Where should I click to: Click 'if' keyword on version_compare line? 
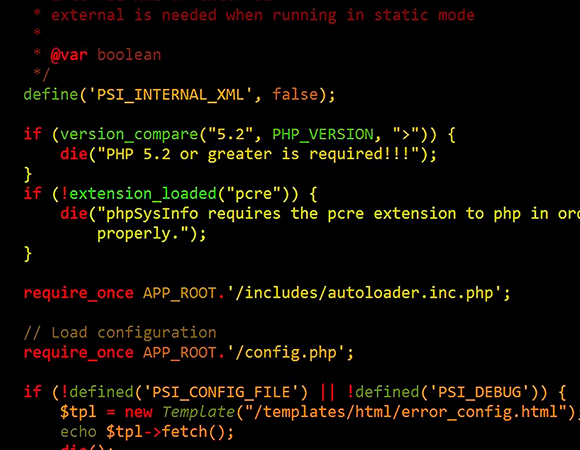pyautogui.click(x=32, y=134)
